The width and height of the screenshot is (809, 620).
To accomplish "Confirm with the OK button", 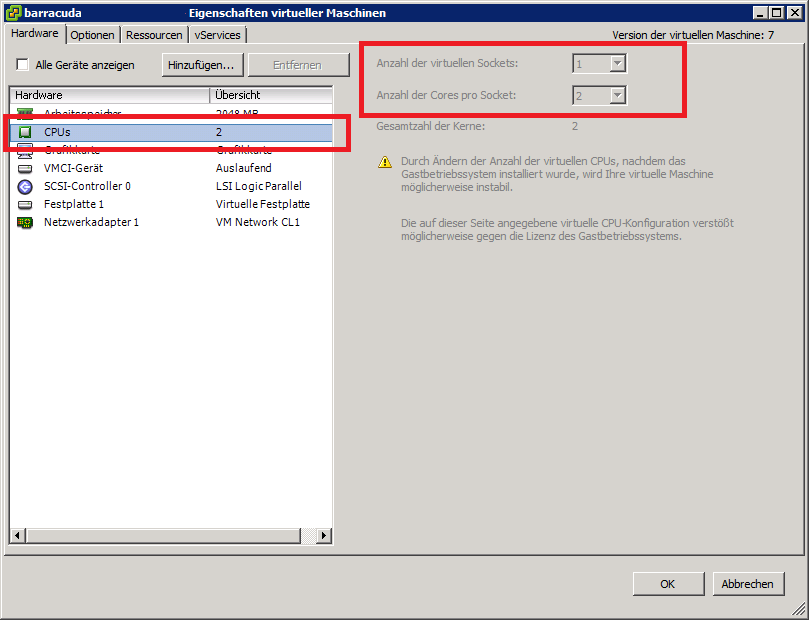I will coord(667,584).
